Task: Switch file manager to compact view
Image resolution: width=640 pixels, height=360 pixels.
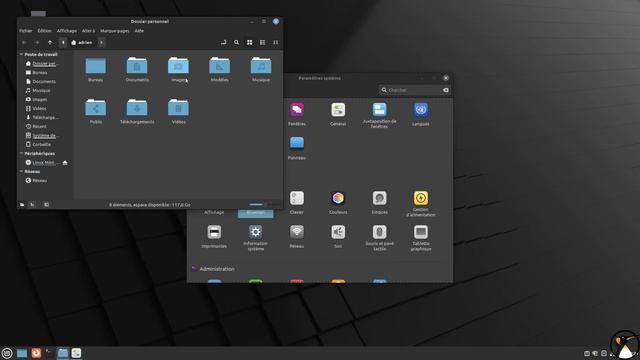Action: [x=276, y=42]
